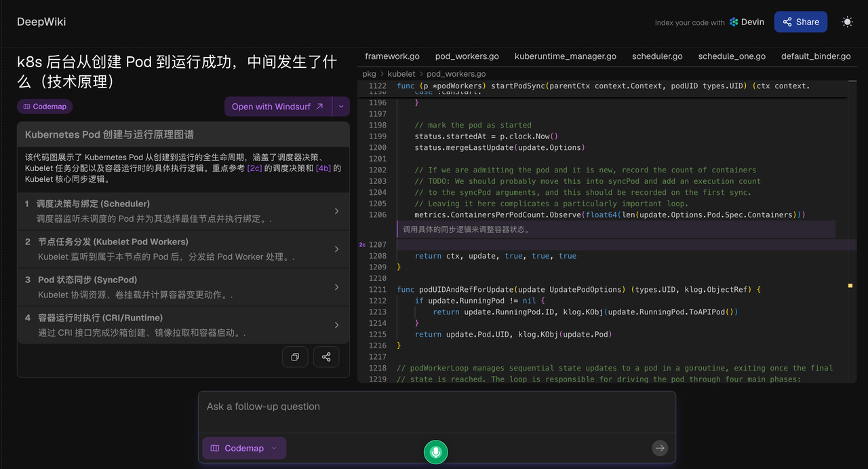868x469 pixels.
Task: Switch to schedule_one.go tab
Action: 732,56
